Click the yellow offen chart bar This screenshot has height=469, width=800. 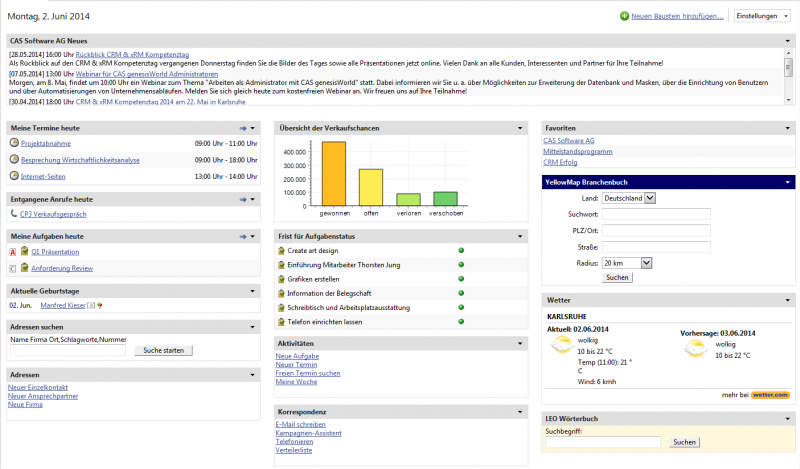coord(371,187)
